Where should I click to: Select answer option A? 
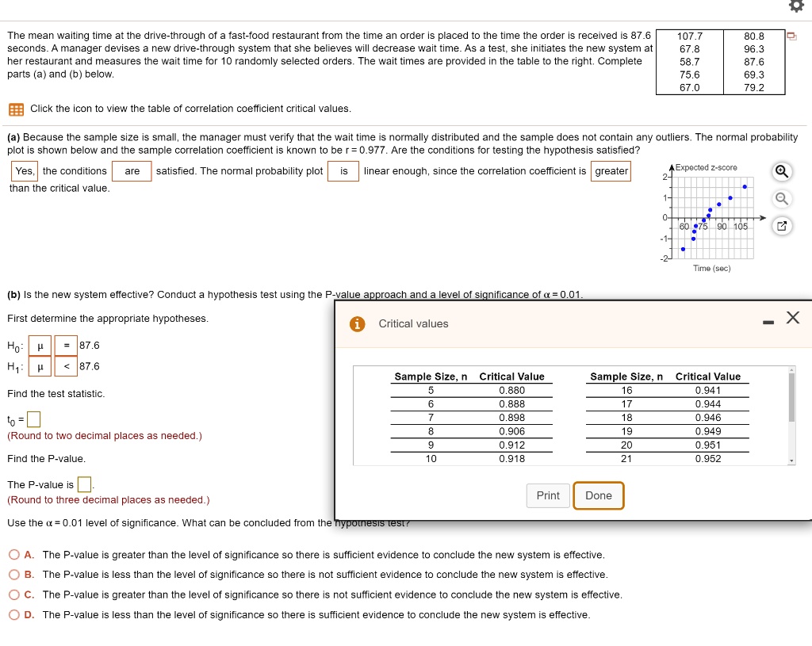[14, 555]
